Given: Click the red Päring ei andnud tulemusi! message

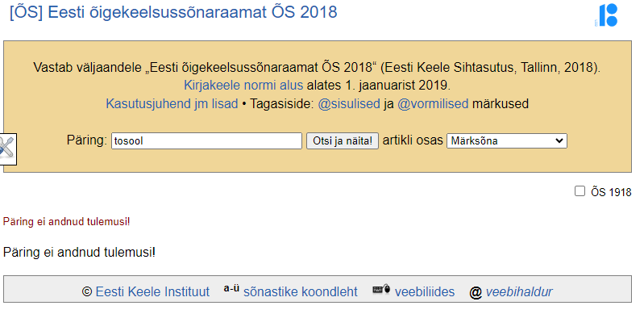Looking at the screenshot, I should [67, 222].
